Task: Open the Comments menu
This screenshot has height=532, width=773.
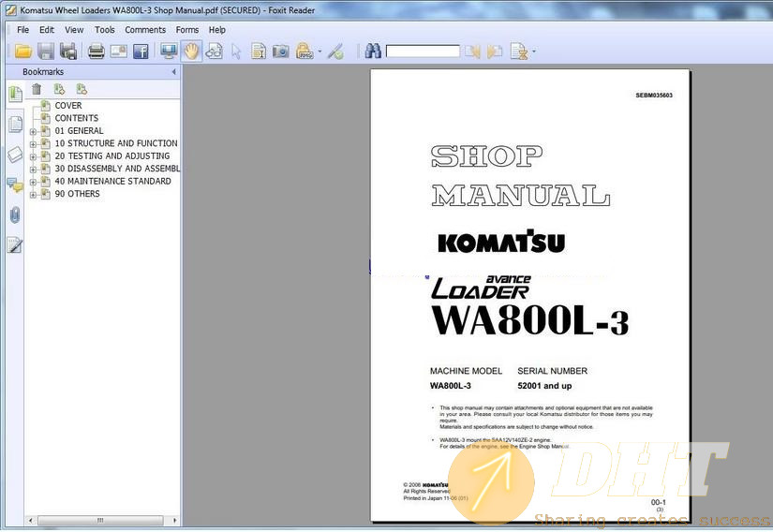Action: coord(145,30)
